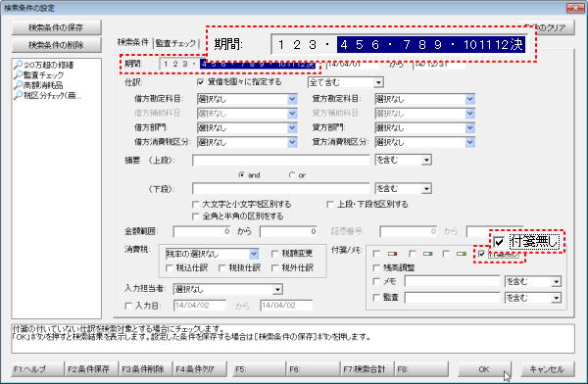Click the F1:ヘルプ button

click(37, 369)
